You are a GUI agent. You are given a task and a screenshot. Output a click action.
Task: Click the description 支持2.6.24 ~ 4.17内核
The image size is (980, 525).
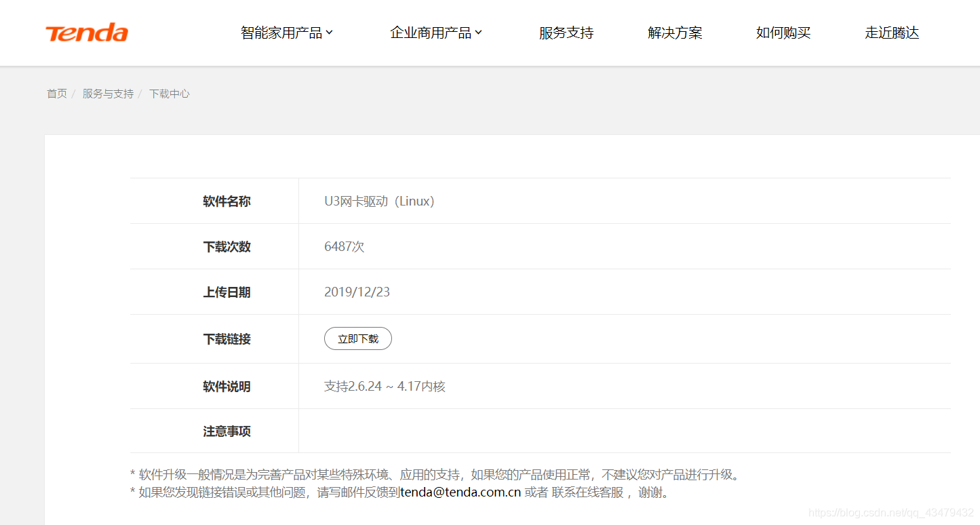click(x=385, y=387)
